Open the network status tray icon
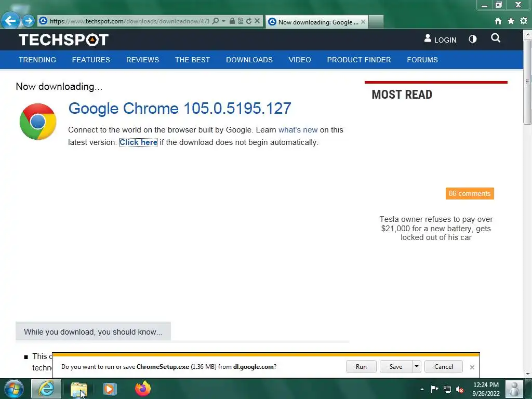Viewport: 532px width, 399px height. click(447, 389)
